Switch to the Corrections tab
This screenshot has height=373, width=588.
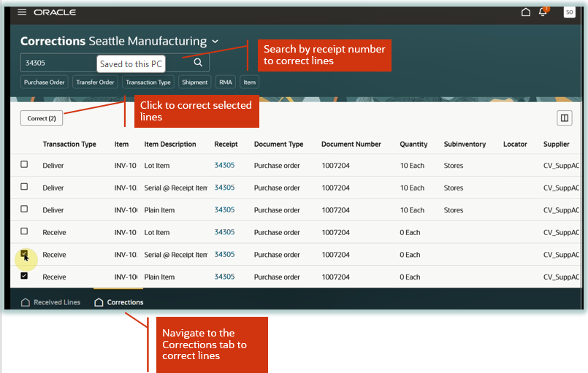point(118,302)
